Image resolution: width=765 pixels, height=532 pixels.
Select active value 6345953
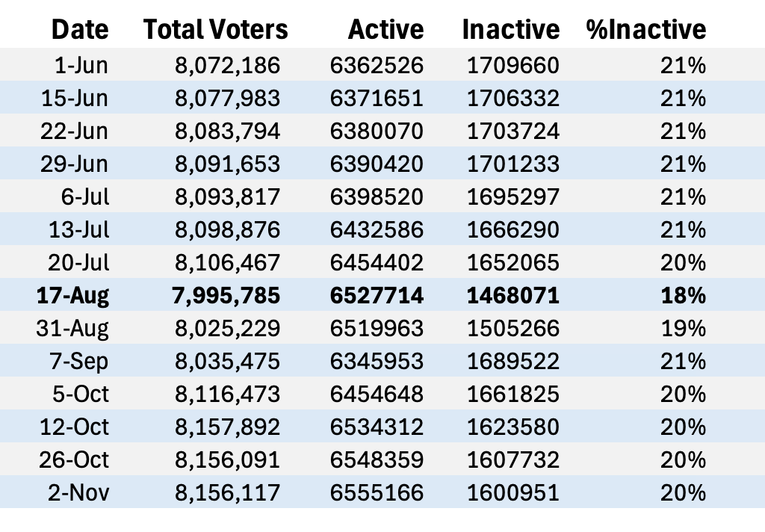click(x=377, y=362)
